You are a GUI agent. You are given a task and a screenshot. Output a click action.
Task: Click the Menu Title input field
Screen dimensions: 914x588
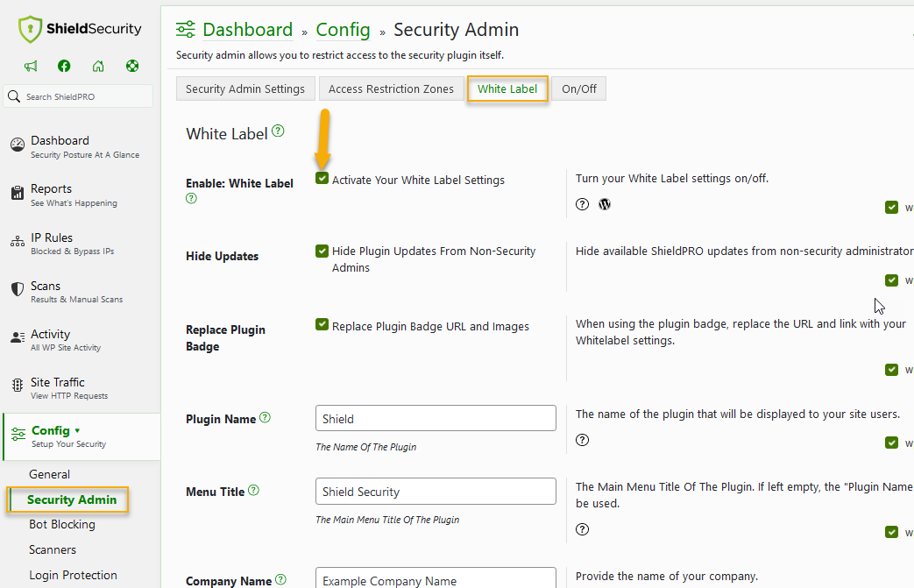point(436,492)
